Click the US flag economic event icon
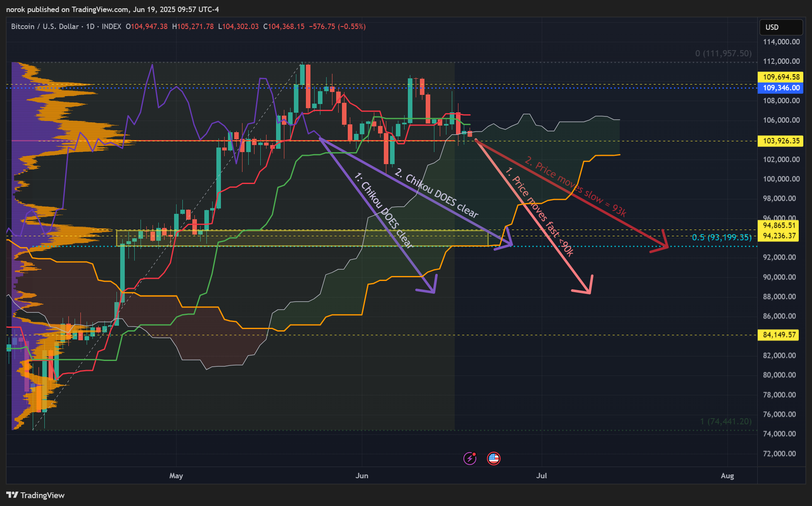 pyautogui.click(x=494, y=458)
